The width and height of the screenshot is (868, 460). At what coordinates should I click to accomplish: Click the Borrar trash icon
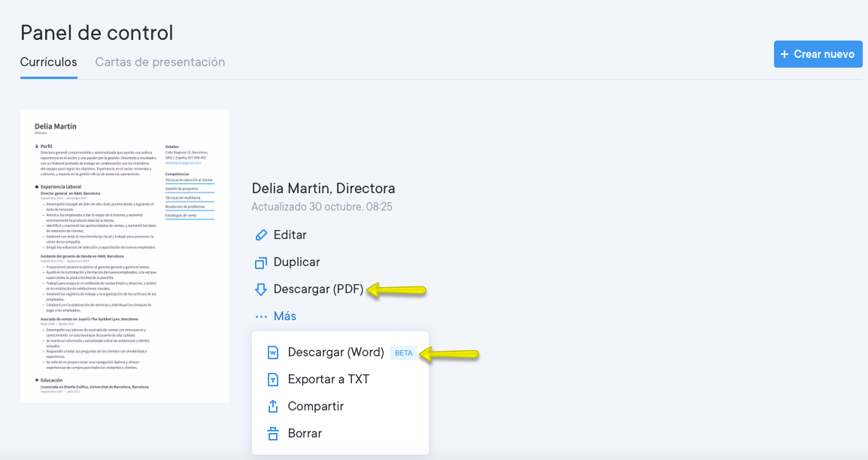tap(273, 434)
